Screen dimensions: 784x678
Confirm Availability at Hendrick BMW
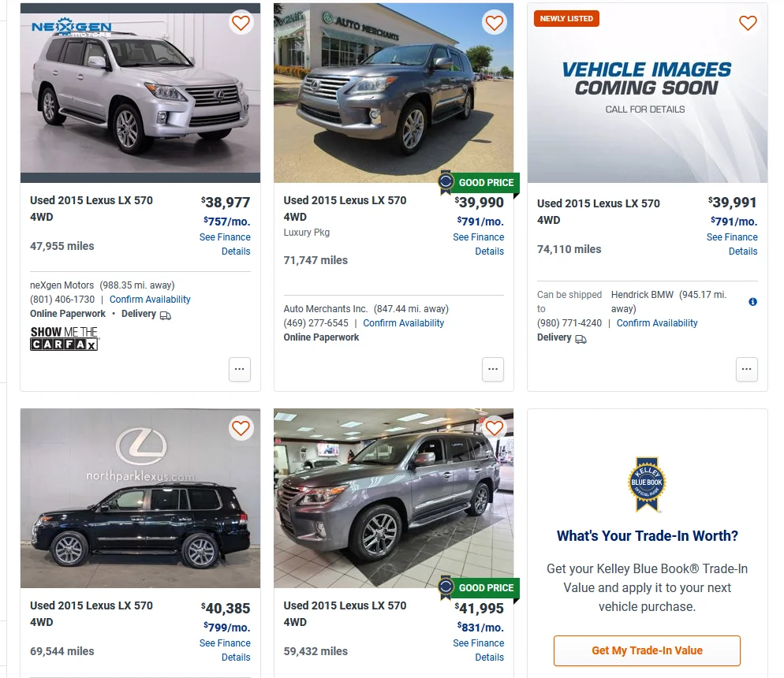pyautogui.click(x=657, y=323)
